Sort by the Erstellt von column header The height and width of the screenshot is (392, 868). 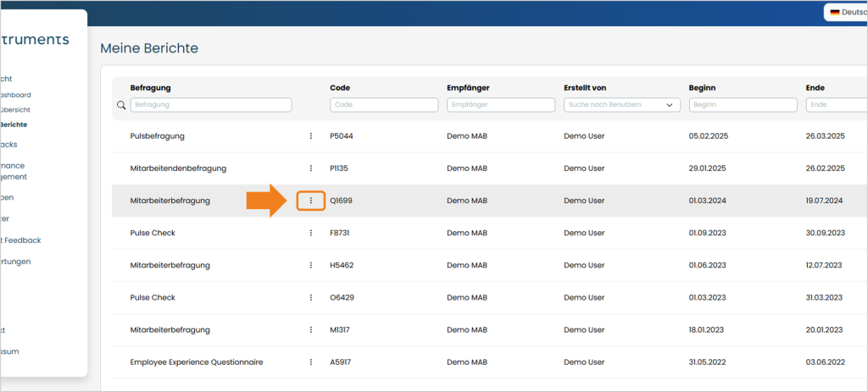[x=585, y=87]
